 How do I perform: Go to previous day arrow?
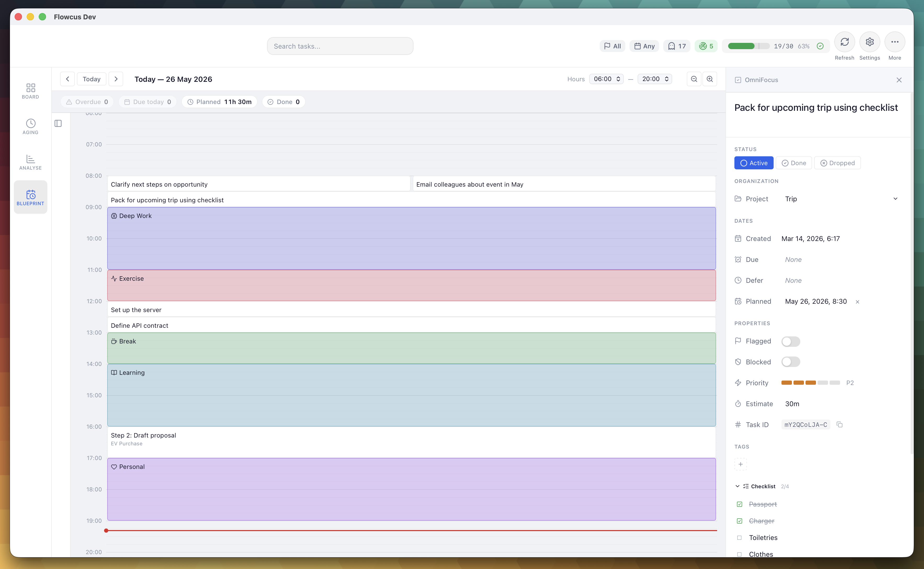tap(67, 79)
